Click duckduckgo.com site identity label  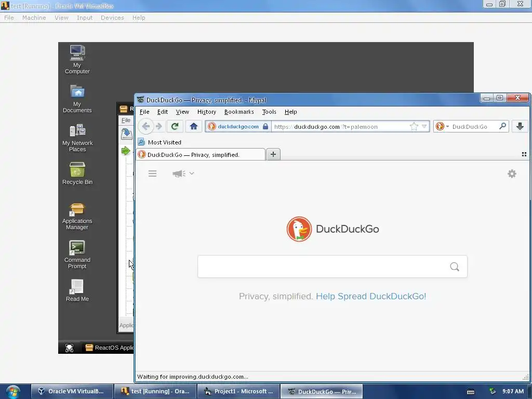pos(238,126)
